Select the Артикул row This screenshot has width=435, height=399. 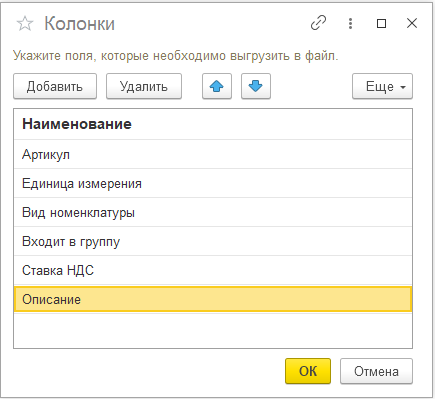pos(213,154)
